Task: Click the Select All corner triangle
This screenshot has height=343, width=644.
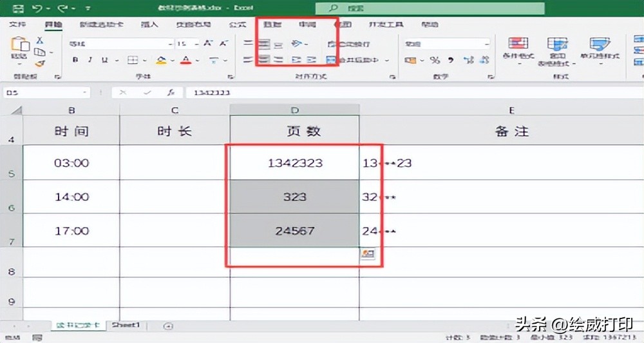Action: click(x=15, y=110)
